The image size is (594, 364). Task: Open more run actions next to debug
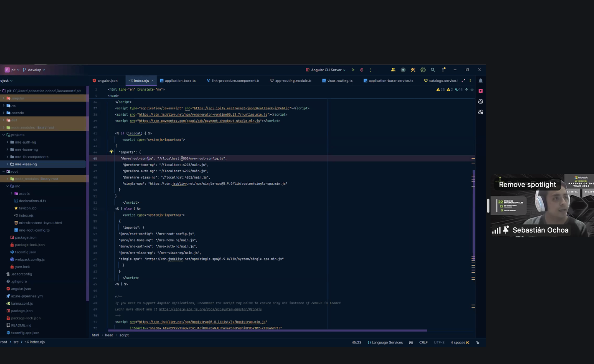[371, 70]
